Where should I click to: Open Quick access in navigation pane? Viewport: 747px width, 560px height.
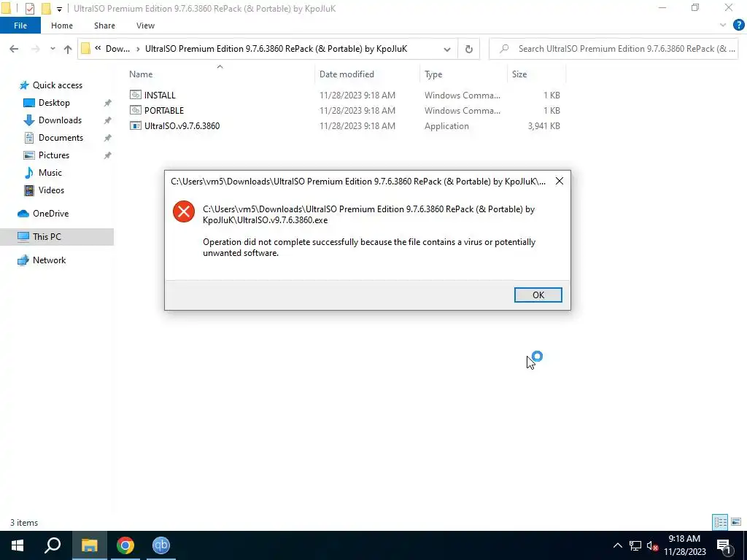(57, 85)
